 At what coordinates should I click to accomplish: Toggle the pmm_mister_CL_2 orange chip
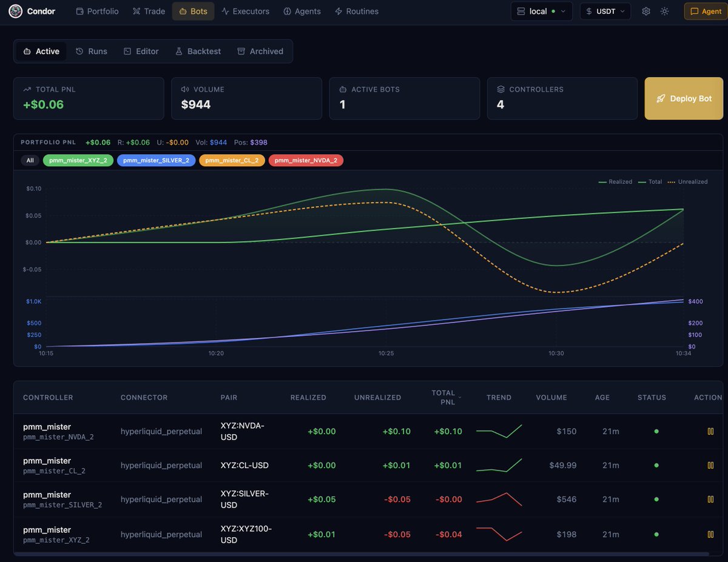[x=232, y=161]
